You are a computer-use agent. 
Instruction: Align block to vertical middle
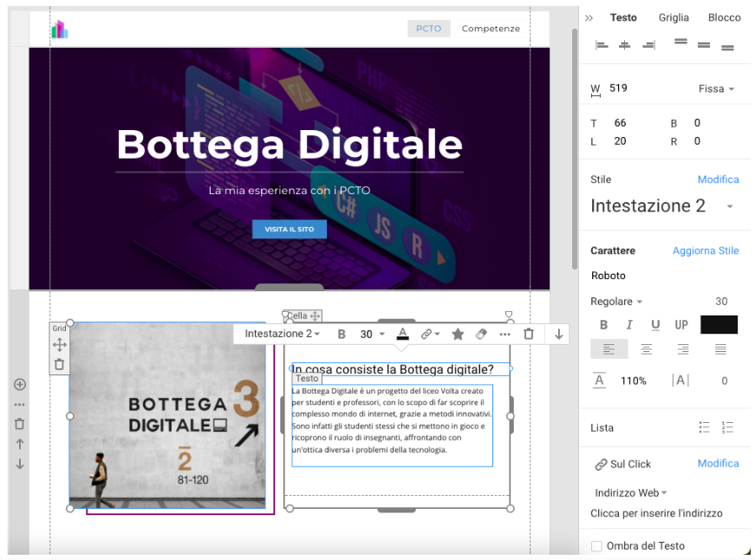click(x=704, y=45)
